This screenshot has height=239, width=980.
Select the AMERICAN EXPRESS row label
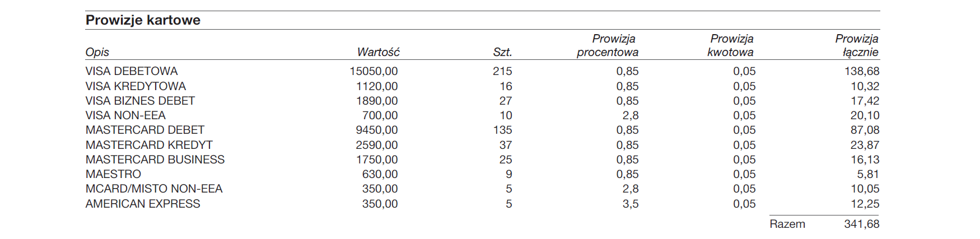143,204
